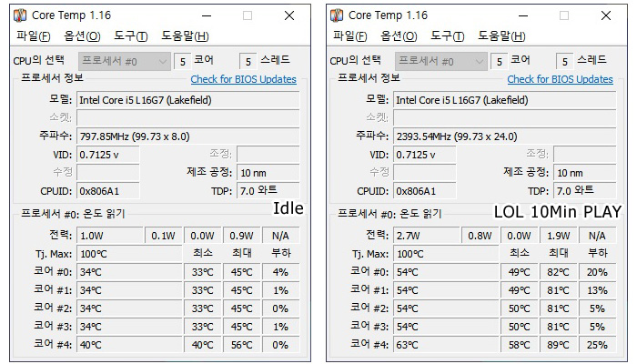Click model field in left window
This screenshot has height=364, width=637.
188,100
